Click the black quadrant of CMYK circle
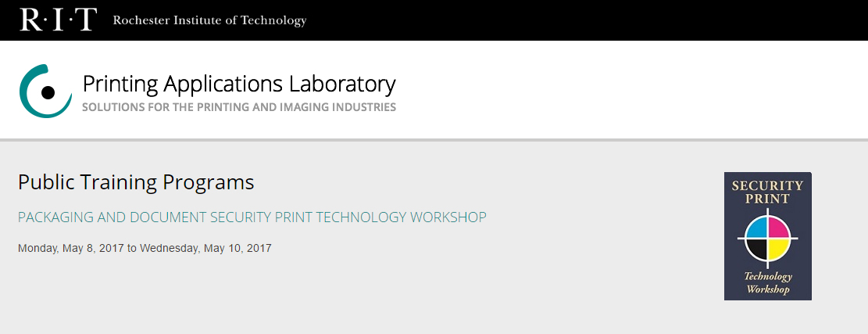 (x=758, y=248)
